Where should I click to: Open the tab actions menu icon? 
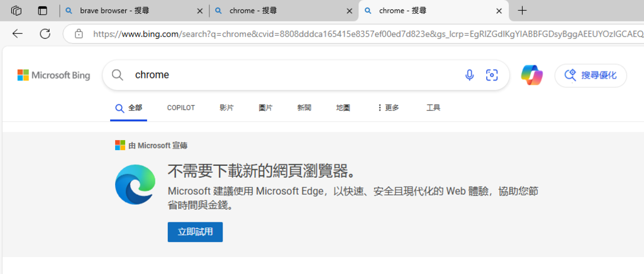click(43, 11)
